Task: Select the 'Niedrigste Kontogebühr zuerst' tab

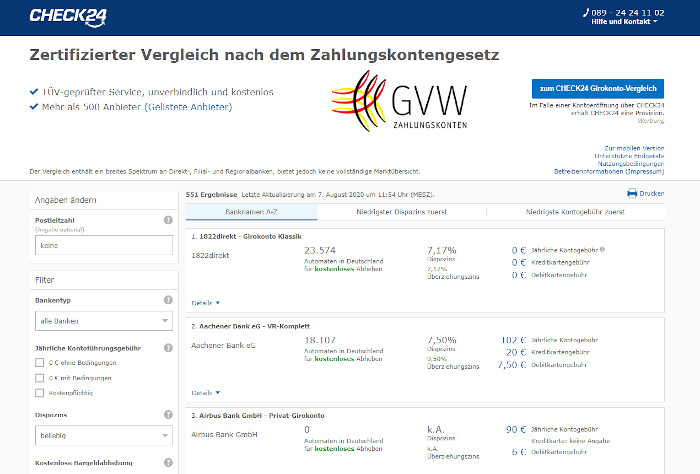Action: [575, 212]
